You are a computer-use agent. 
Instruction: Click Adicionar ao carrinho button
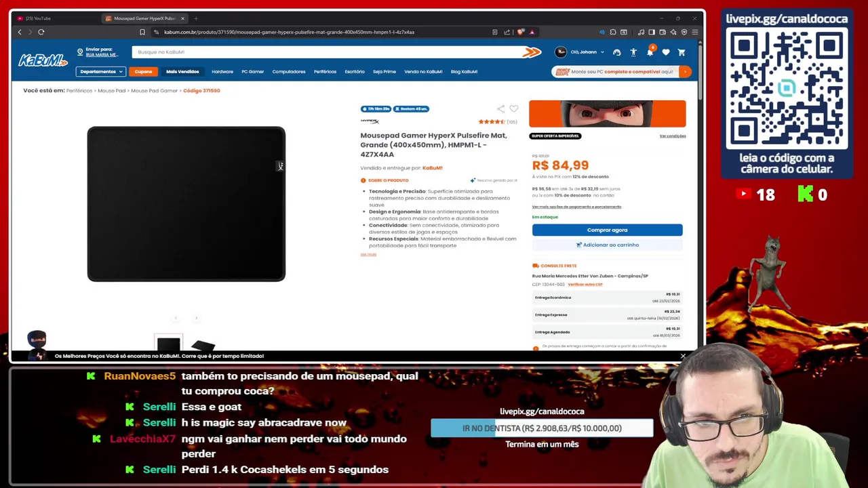click(608, 245)
